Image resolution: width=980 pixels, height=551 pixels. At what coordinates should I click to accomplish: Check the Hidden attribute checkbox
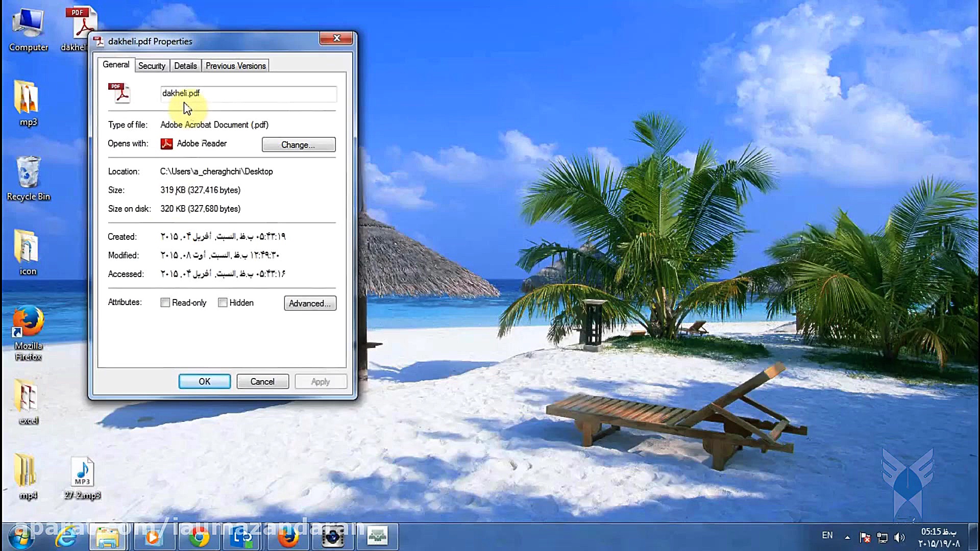[x=223, y=303]
